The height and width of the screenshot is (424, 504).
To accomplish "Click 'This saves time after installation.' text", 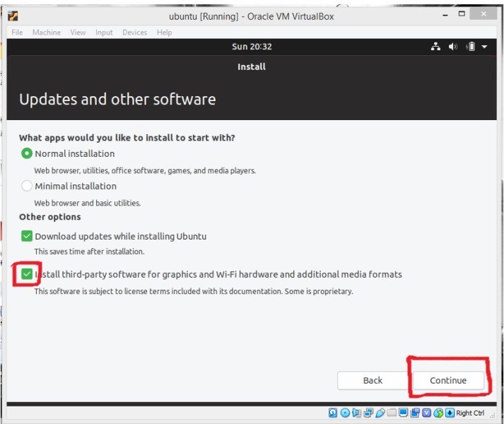I will point(89,252).
